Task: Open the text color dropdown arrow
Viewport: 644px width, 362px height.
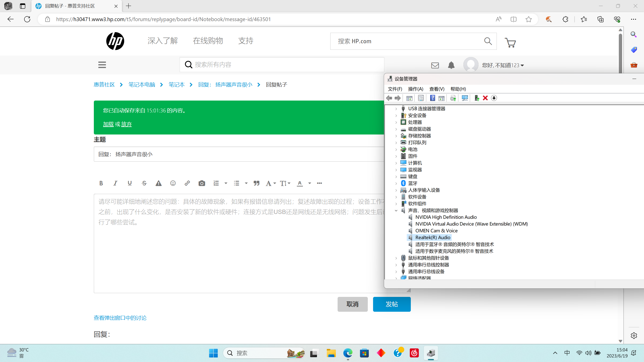Action: pos(310,183)
